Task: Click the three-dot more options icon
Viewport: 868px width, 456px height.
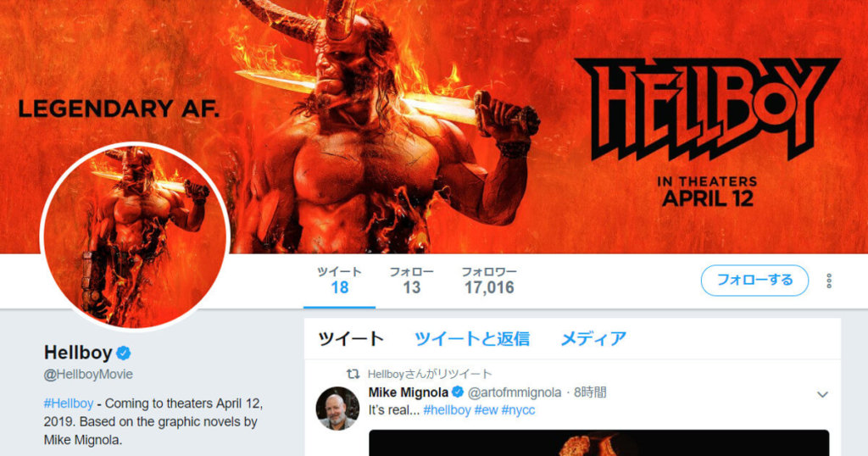Action: pyautogui.click(x=829, y=281)
